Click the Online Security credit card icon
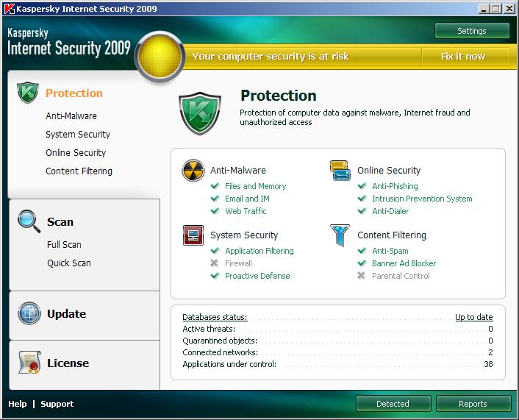519x420 pixels. [340, 171]
